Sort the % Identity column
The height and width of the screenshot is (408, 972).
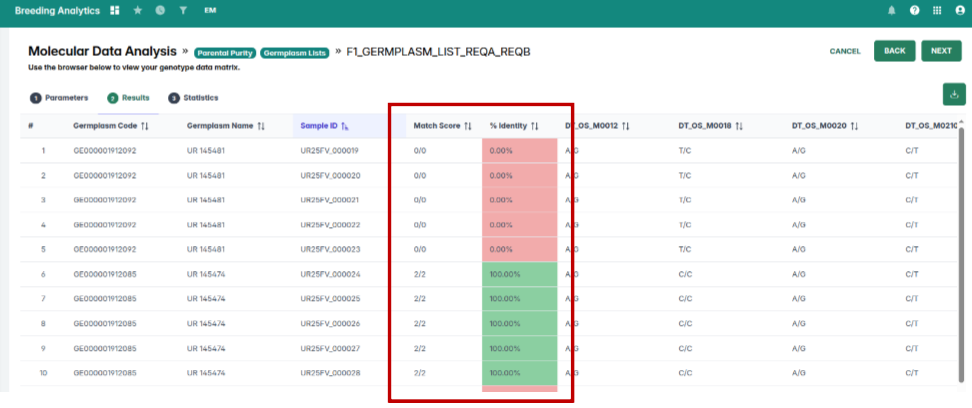tap(535, 126)
